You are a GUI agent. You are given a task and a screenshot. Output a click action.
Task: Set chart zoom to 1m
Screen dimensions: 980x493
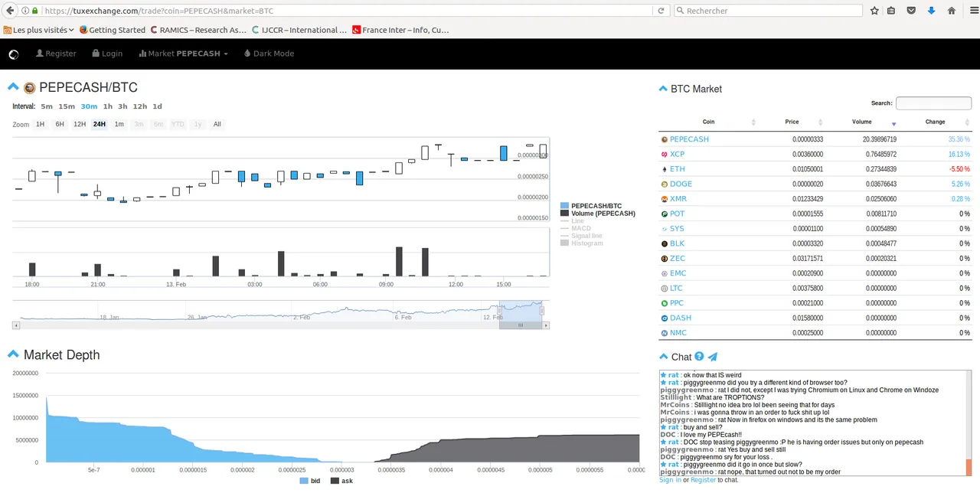pos(119,124)
